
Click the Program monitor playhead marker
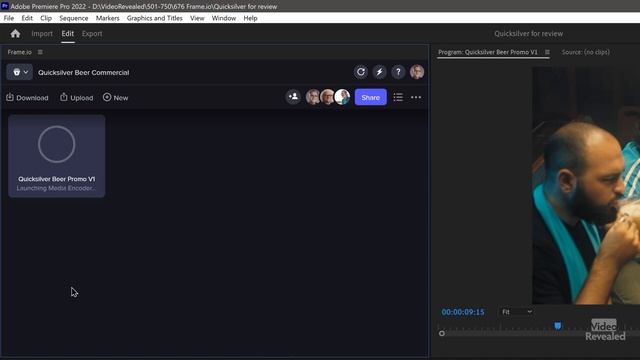(558, 325)
